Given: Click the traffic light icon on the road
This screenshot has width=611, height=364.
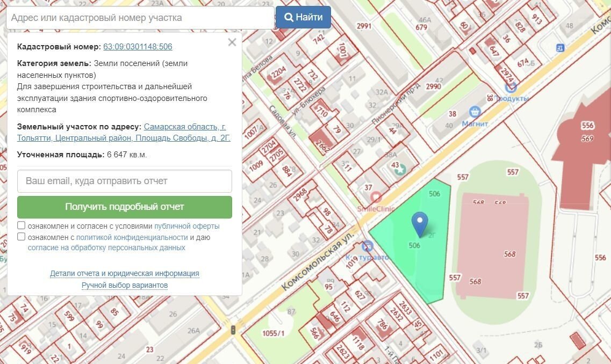Looking at the screenshot, I should 233,330.
